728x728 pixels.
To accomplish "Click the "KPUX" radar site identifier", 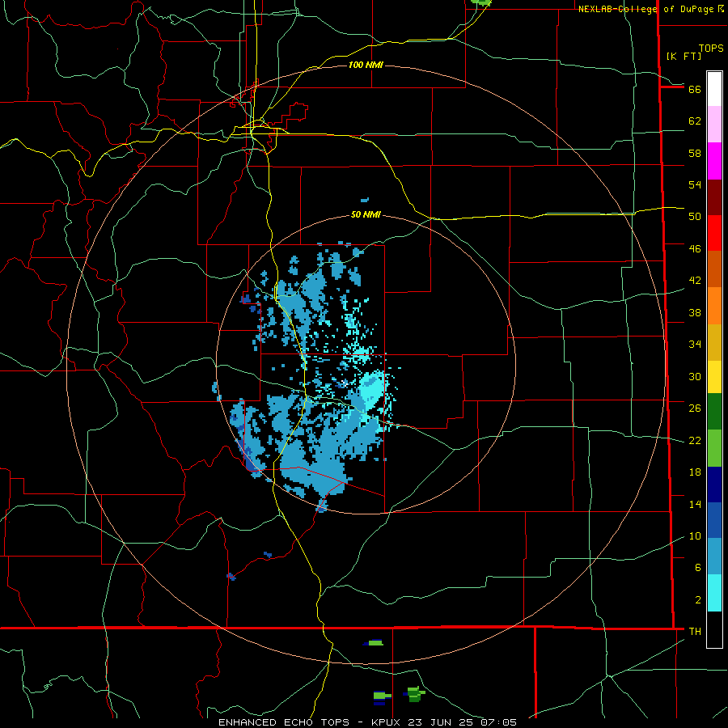I will (x=387, y=722).
